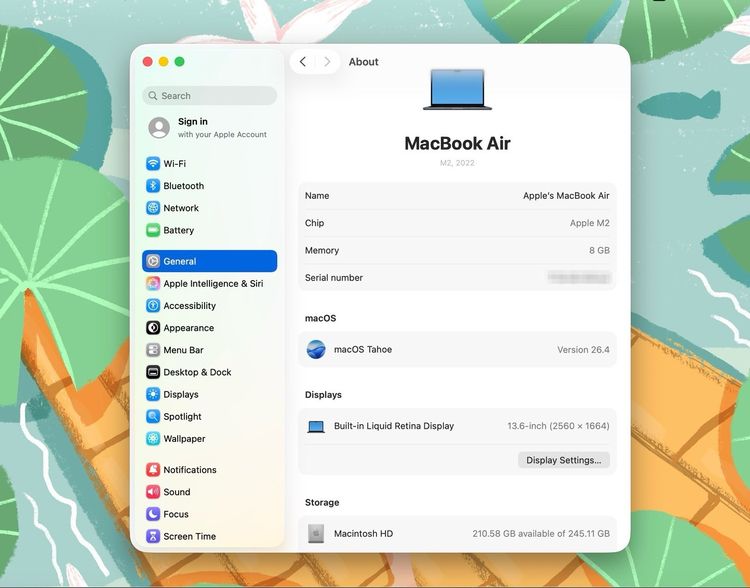Screen dimensions: 750x588
Task: Open the Wi-Fi settings pane
Action: (210, 164)
